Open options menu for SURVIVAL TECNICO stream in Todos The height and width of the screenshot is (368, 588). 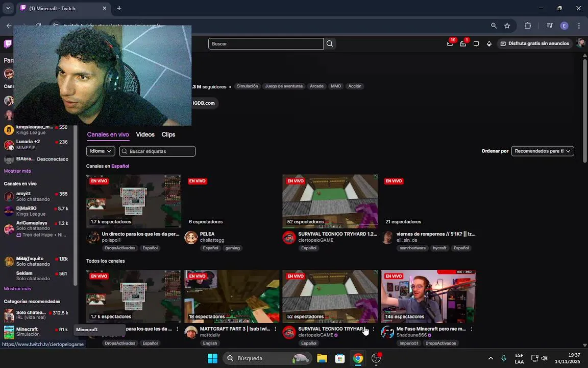[374, 329]
